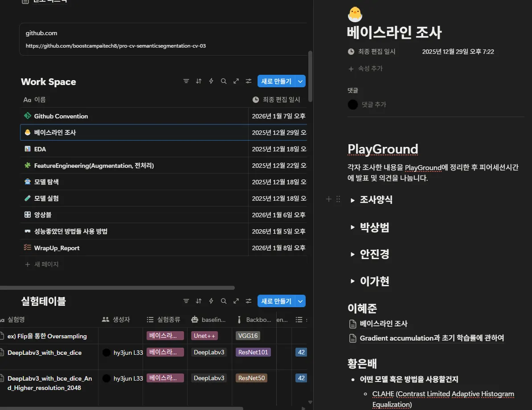Viewport: 532px width, 410px height.
Task: Open the Gradient accumulation page link
Action: (x=432, y=338)
